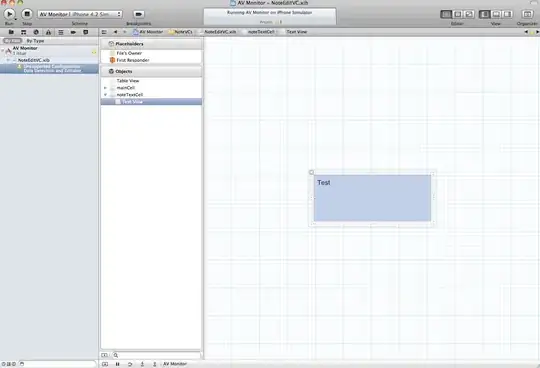Toggle the Debug area view button
This screenshot has height=368, width=540.
coord(496,14)
